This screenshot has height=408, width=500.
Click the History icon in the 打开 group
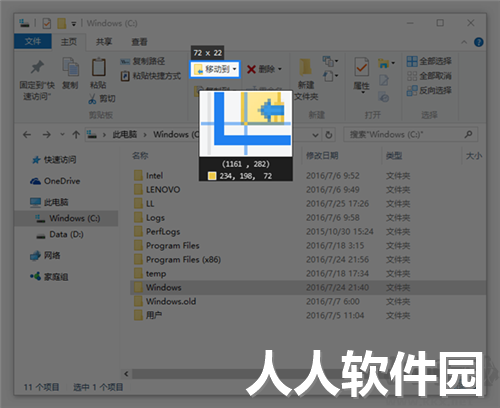click(x=384, y=97)
